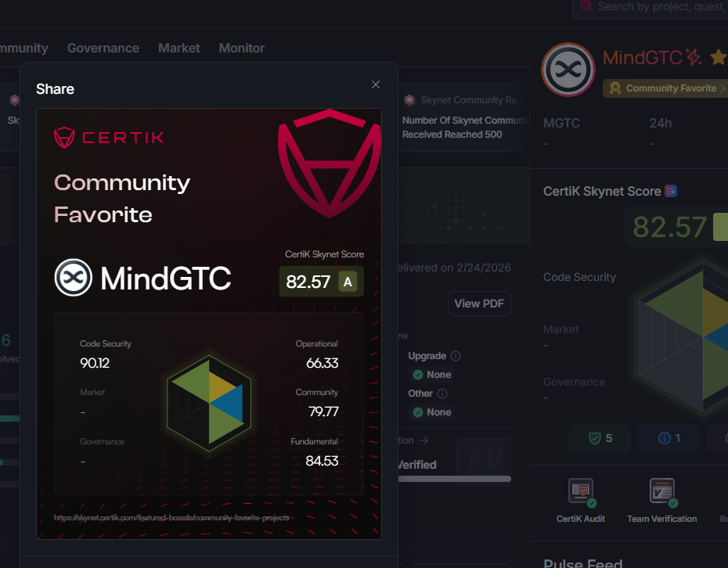
Task: Click the MGTC ticker label
Action: (562, 123)
